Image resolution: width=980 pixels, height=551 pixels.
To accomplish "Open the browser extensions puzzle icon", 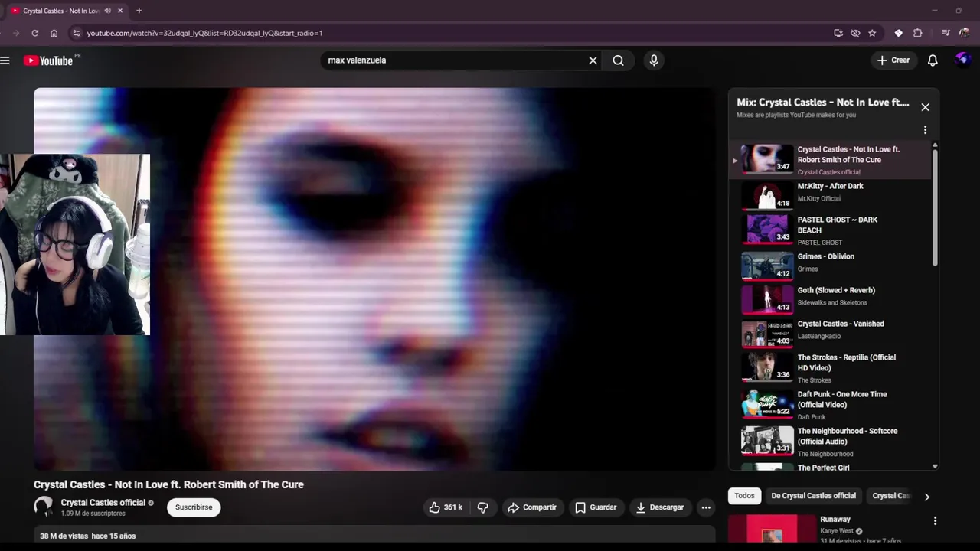I will pyautogui.click(x=918, y=33).
